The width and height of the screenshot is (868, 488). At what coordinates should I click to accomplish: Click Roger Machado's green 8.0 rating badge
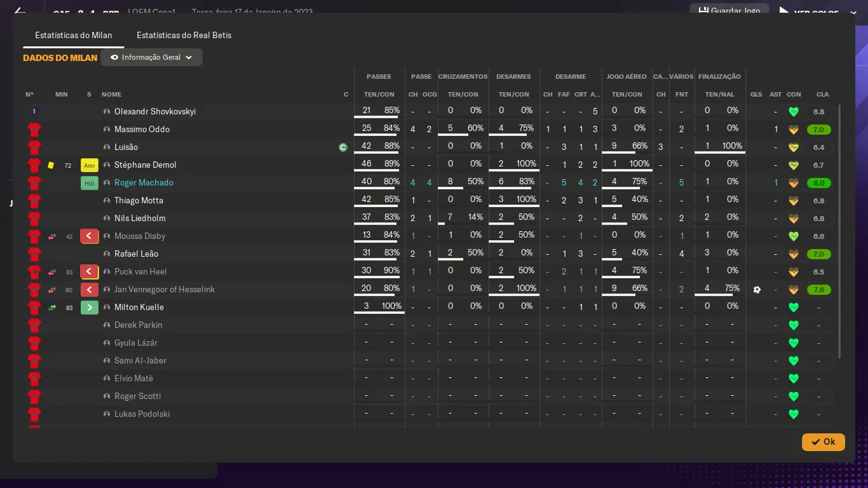[818, 183]
